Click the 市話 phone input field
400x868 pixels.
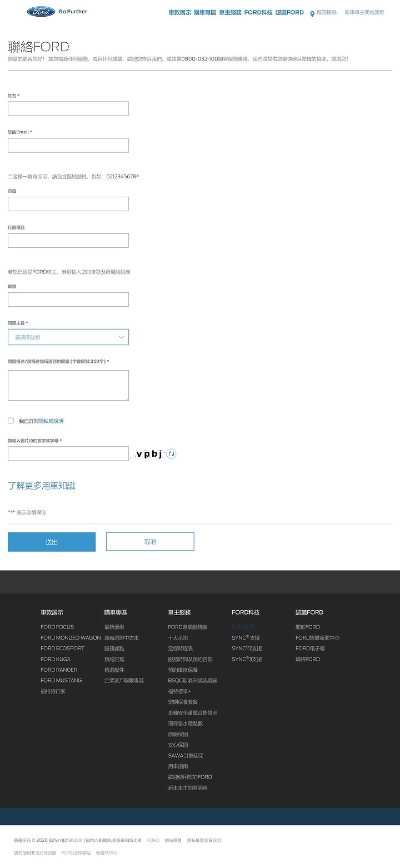click(x=68, y=204)
